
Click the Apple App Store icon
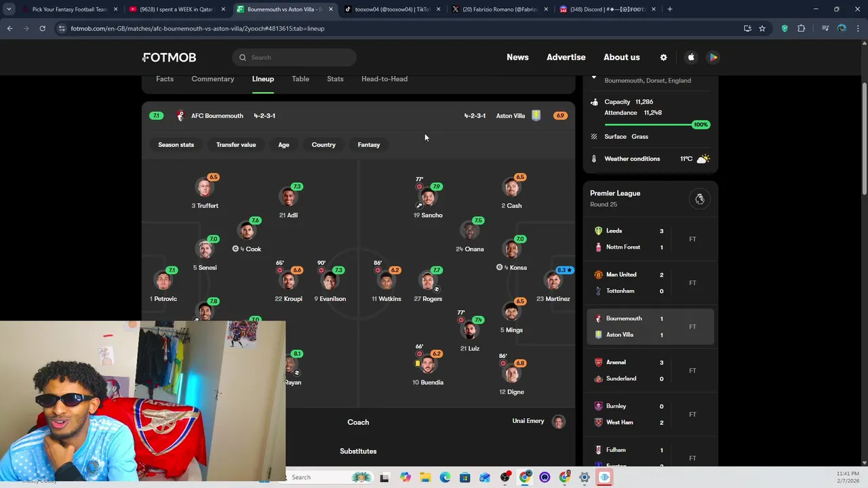(x=691, y=57)
